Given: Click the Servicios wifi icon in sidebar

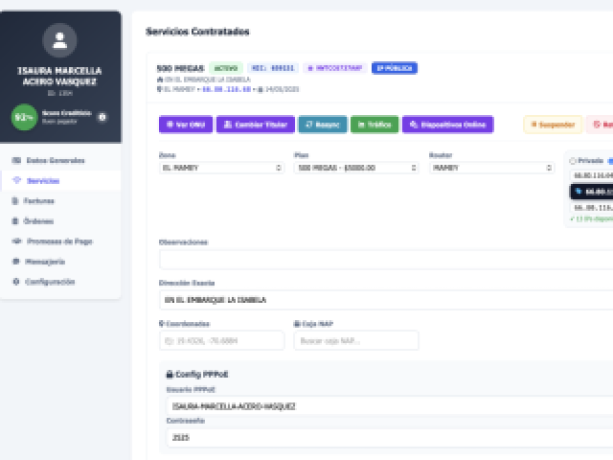Looking at the screenshot, I should coord(16,180).
